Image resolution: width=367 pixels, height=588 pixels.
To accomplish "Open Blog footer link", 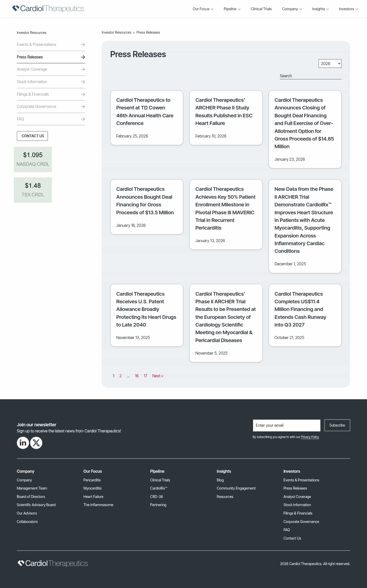I will point(220,480).
